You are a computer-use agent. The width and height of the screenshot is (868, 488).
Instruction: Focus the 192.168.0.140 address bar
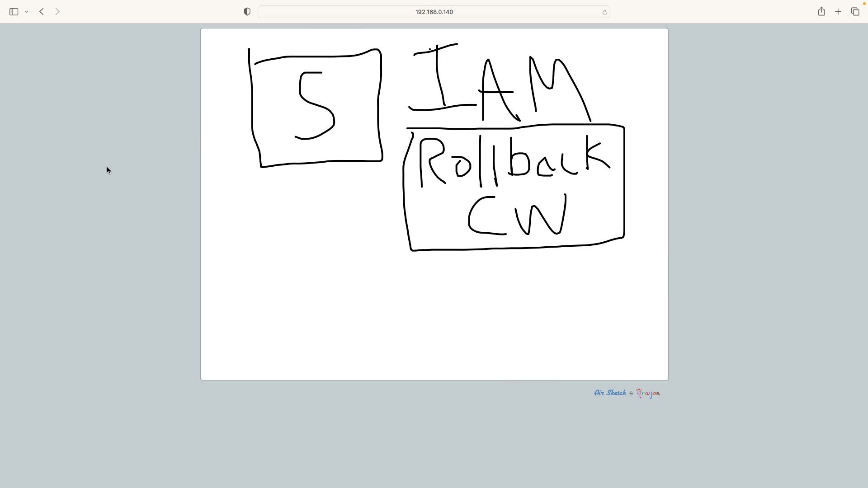pyautogui.click(x=434, y=12)
